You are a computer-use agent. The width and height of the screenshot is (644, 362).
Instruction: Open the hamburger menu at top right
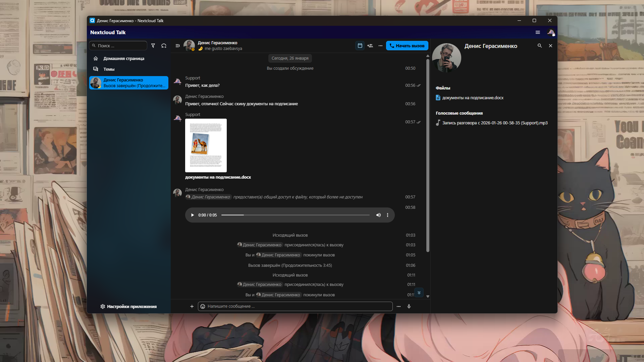(538, 32)
